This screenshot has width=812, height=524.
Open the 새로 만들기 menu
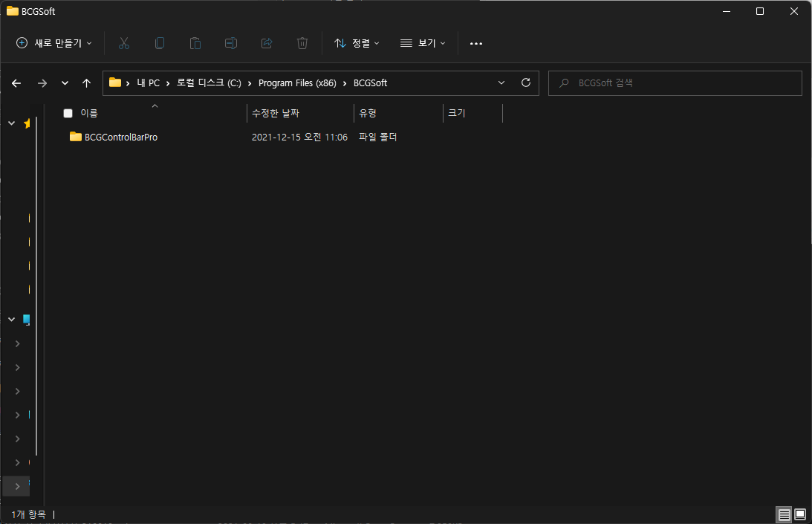coord(53,44)
